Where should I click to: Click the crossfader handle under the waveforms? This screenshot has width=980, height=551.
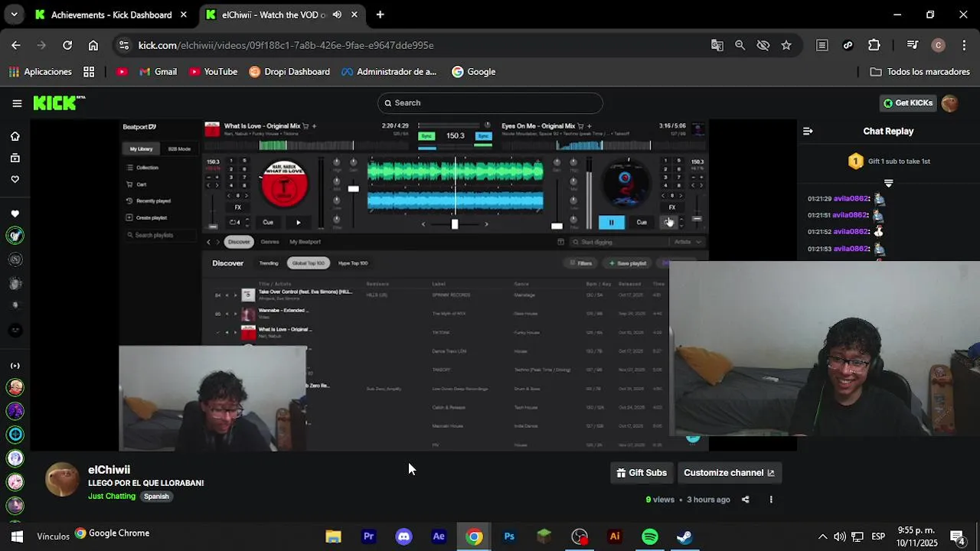tap(455, 224)
